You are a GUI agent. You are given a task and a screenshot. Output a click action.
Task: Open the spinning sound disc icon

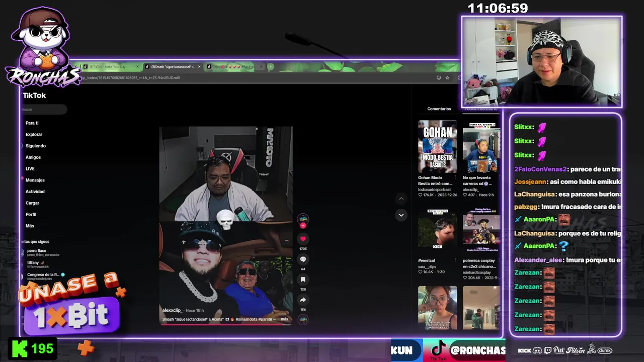(303, 319)
